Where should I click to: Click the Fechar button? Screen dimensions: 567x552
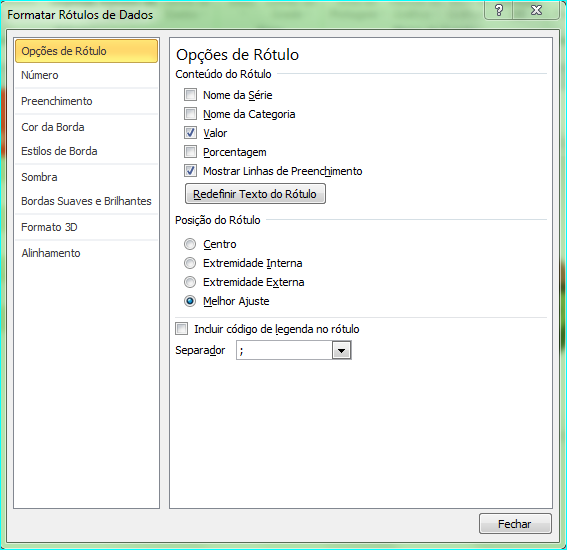515,524
